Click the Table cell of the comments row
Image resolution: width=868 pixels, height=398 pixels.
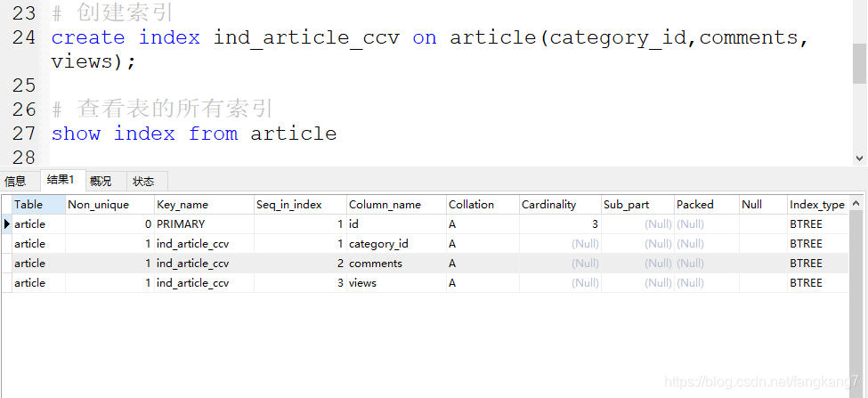click(39, 263)
